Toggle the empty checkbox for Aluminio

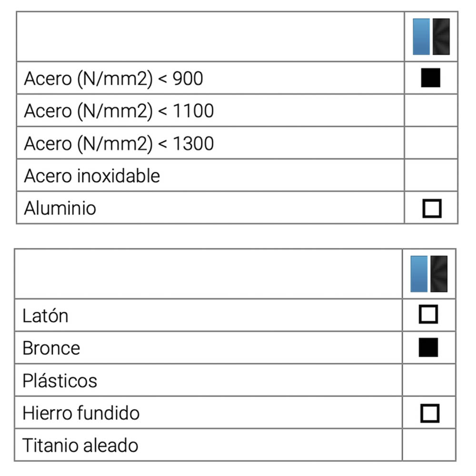click(432, 208)
